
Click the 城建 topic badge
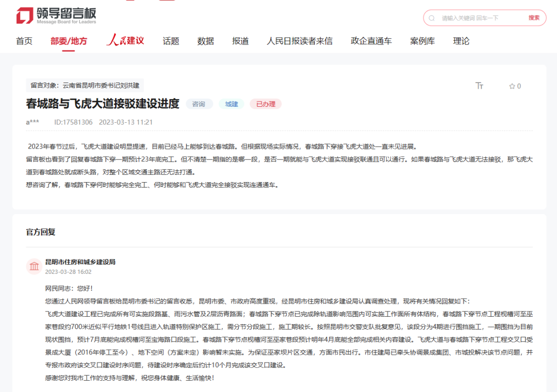pos(231,104)
